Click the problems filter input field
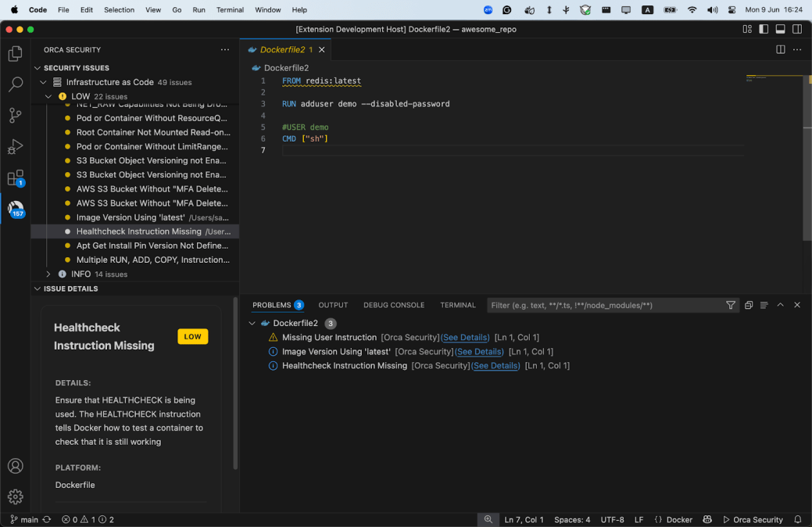The height and width of the screenshot is (527, 812). [604, 305]
